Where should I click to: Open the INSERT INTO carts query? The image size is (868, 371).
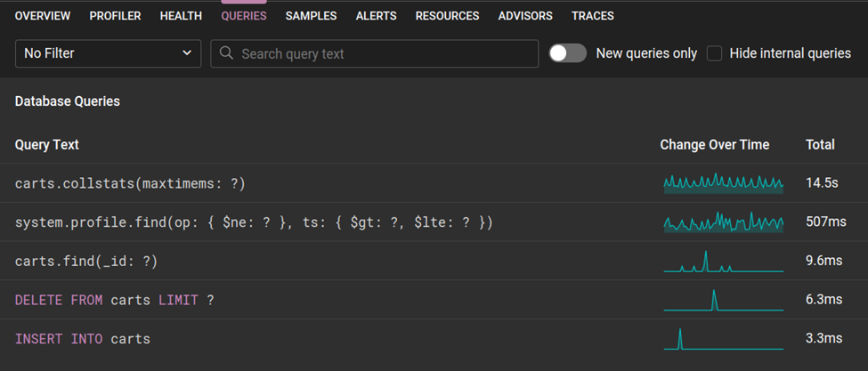point(83,339)
